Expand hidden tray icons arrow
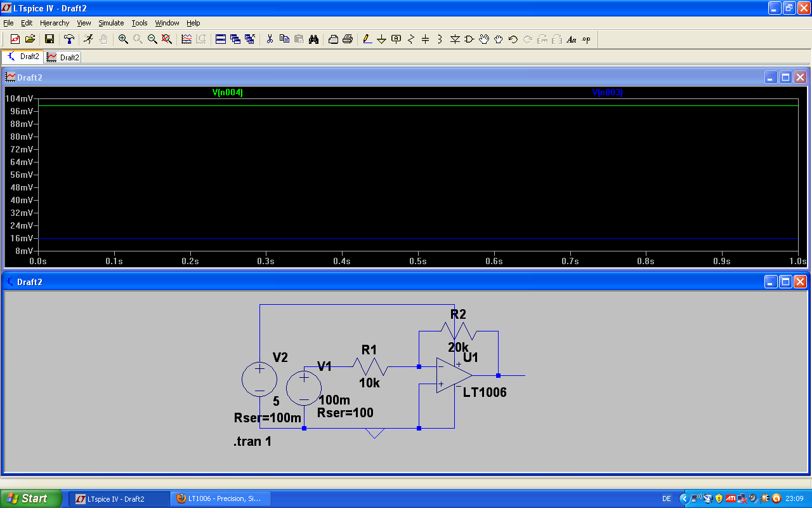 (x=684, y=498)
